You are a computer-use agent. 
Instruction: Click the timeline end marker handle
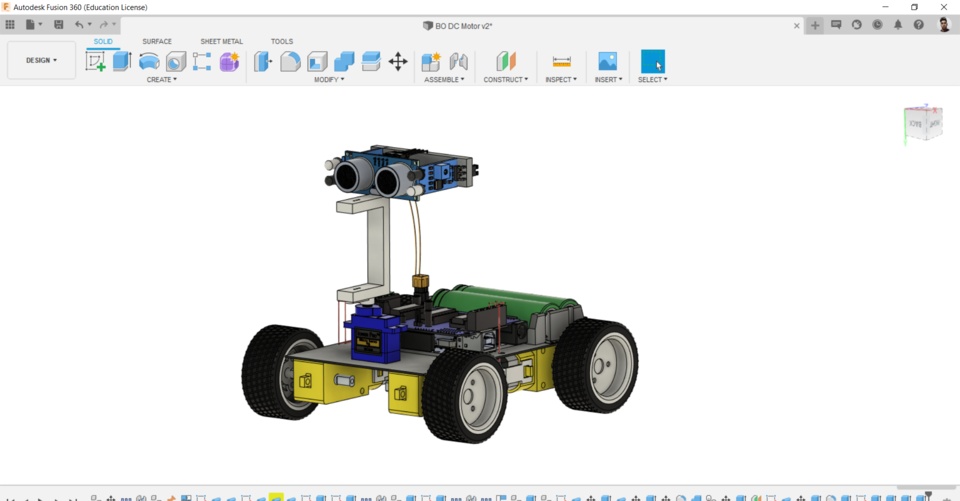point(928,495)
